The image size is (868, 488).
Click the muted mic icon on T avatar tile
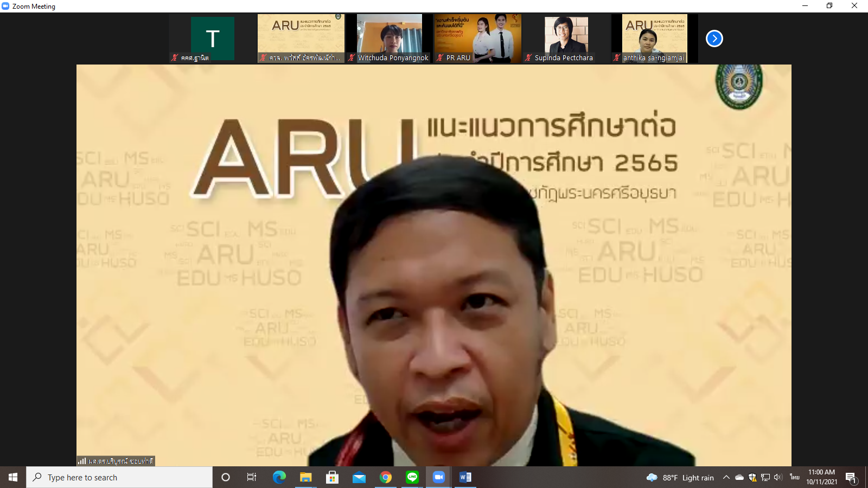click(175, 57)
